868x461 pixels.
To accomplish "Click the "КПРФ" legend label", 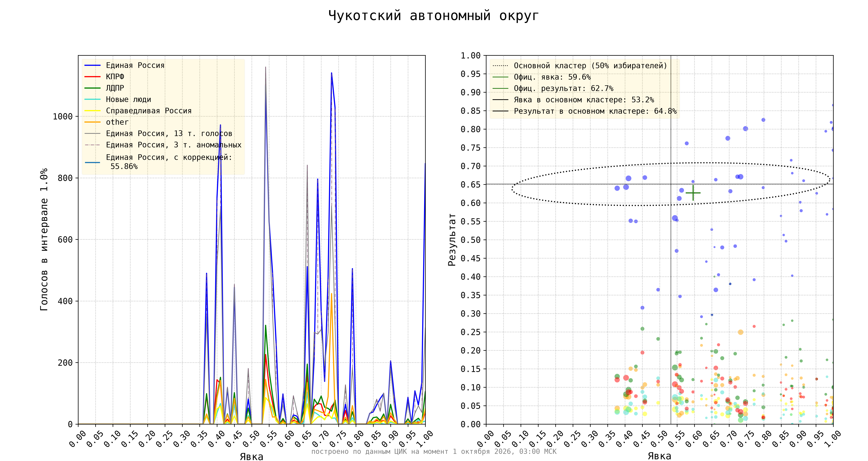I will pos(115,77).
